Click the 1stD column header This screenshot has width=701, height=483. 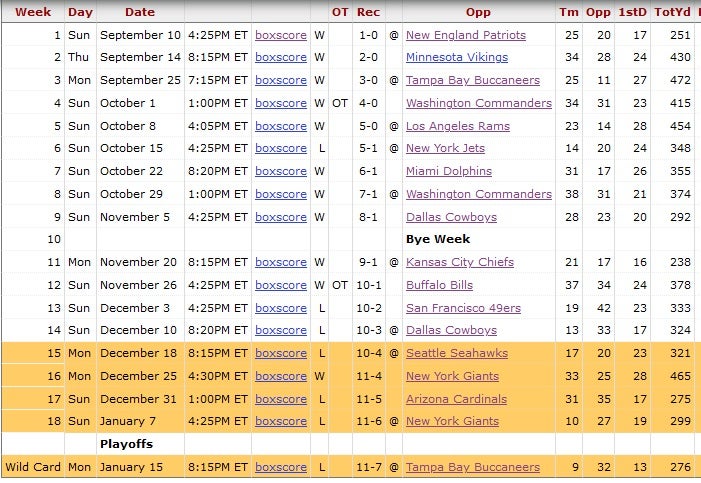point(633,12)
